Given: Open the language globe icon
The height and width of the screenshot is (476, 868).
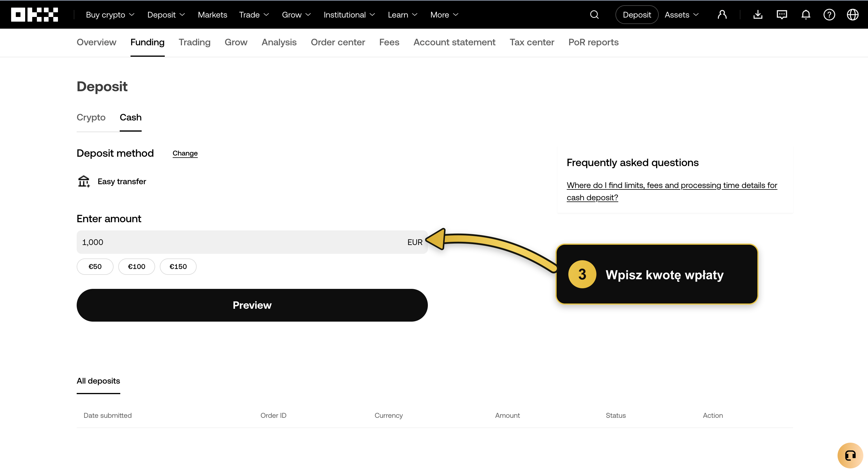Looking at the screenshot, I should point(852,15).
